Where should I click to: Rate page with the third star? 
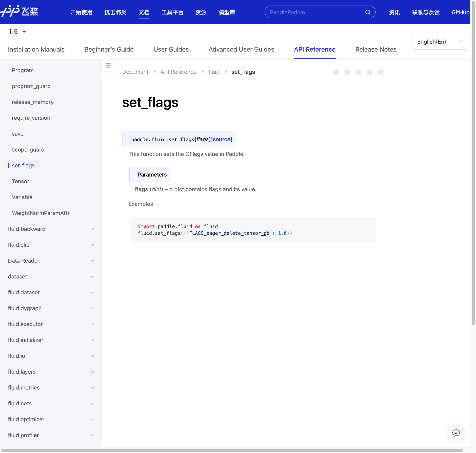(x=358, y=72)
